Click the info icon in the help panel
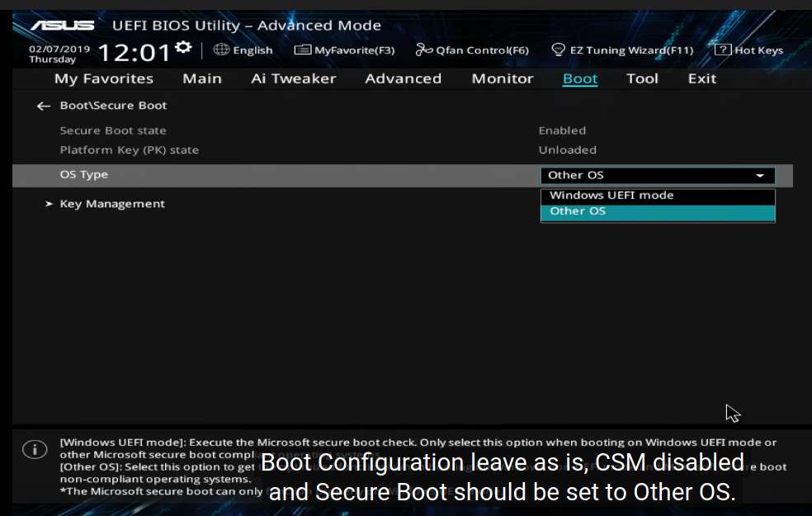This screenshot has height=516, width=812. (x=35, y=449)
